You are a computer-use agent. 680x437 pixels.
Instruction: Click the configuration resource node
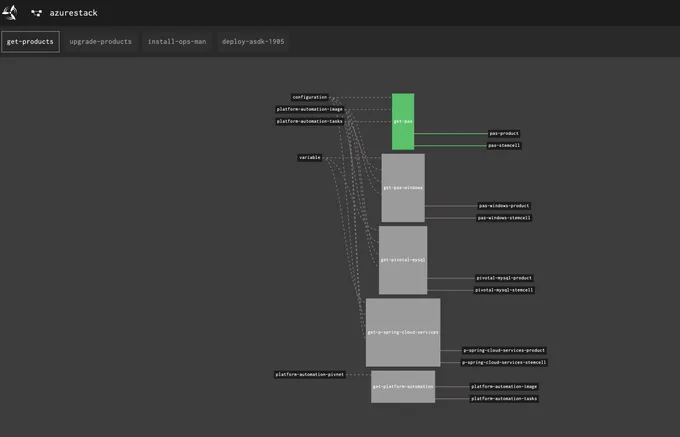point(310,97)
